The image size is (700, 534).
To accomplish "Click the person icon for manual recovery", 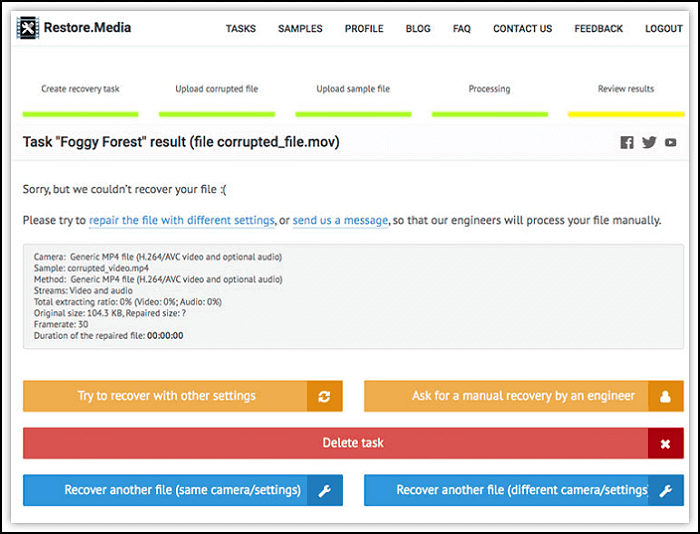I will pyautogui.click(x=666, y=396).
